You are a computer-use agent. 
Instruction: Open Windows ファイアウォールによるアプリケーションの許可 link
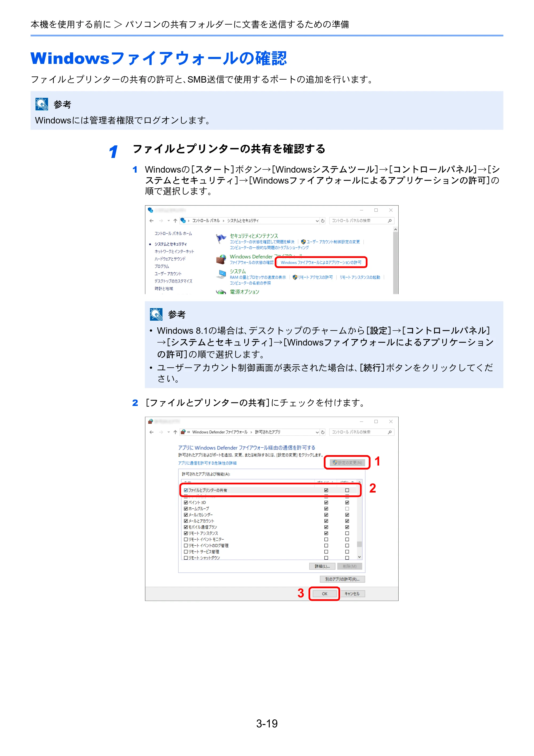pos(321,262)
